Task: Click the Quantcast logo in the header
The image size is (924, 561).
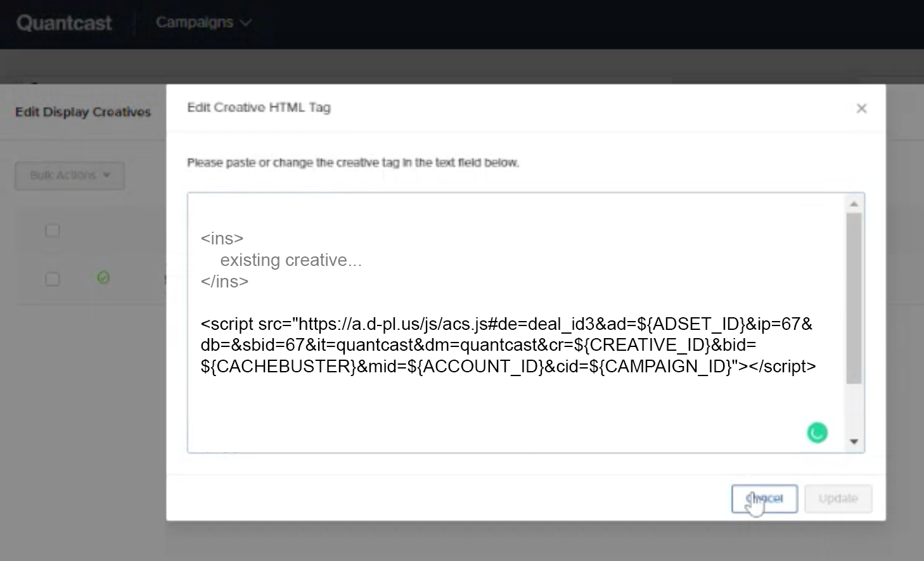Action: coord(64,23)
